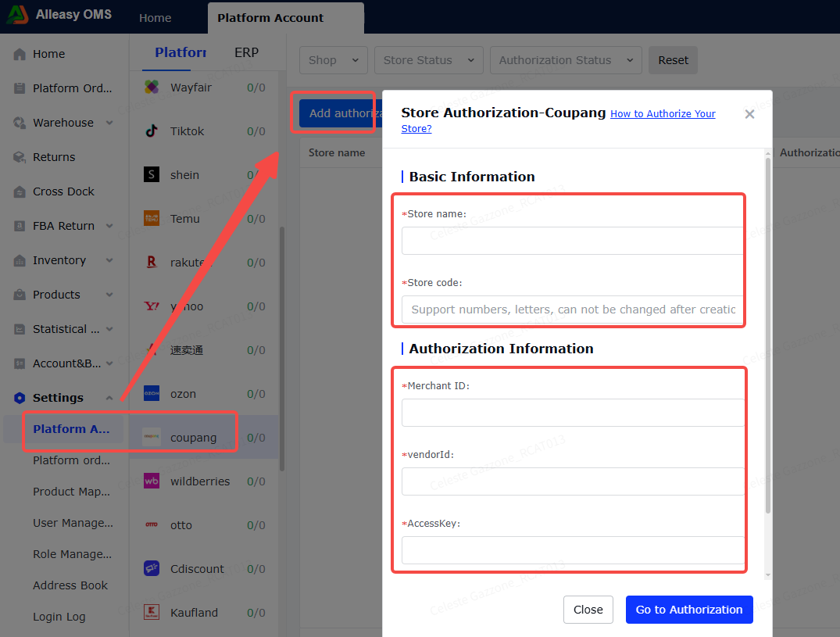This screenshot has width=840, height=637.
Task: Click the Inventory sidebar icon
Action: click(x=20, y=260)
